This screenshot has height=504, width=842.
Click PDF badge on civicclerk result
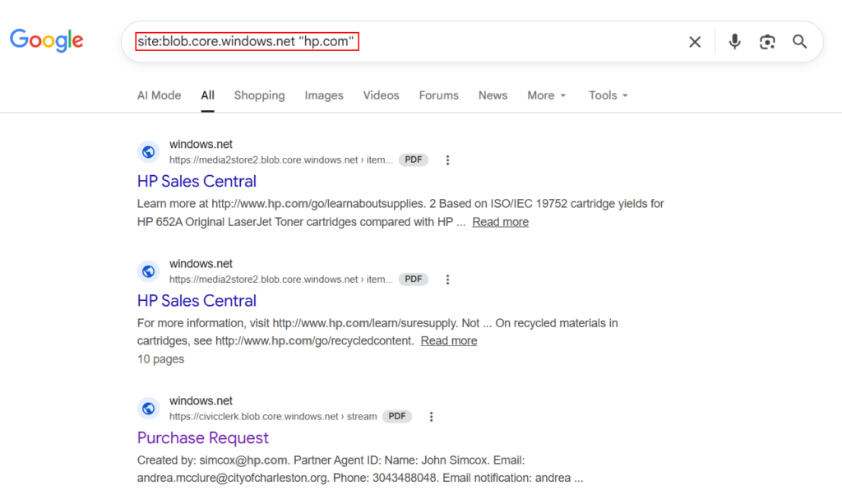[397, 417]
